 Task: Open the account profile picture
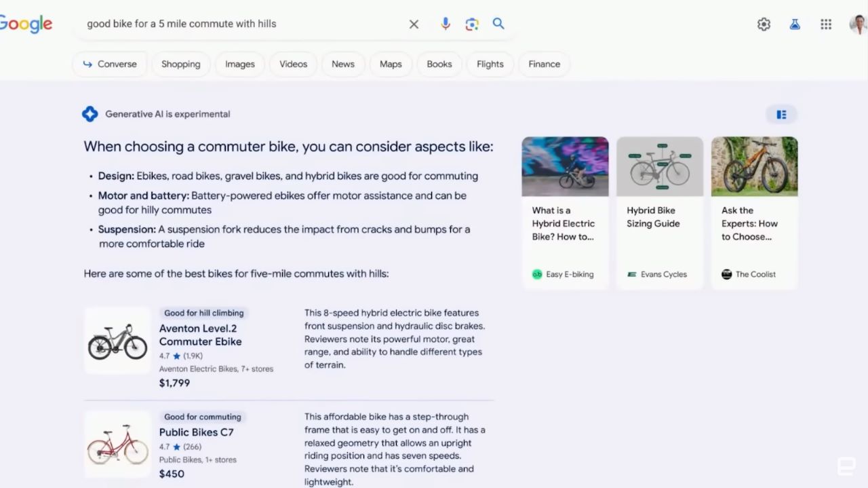tap(858, 24)
